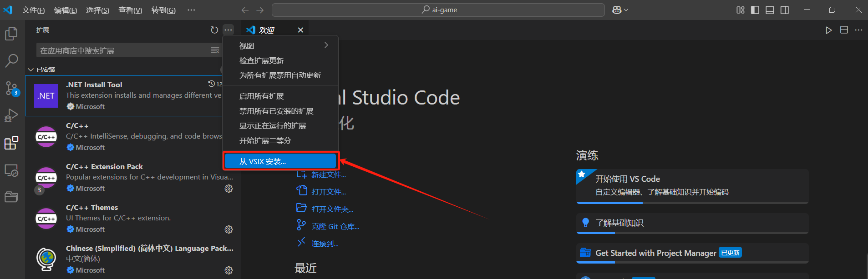This screenshot has height=279, width=868.
Task: Open the 查看(V) menu
Action: click(x=130, y=10)
